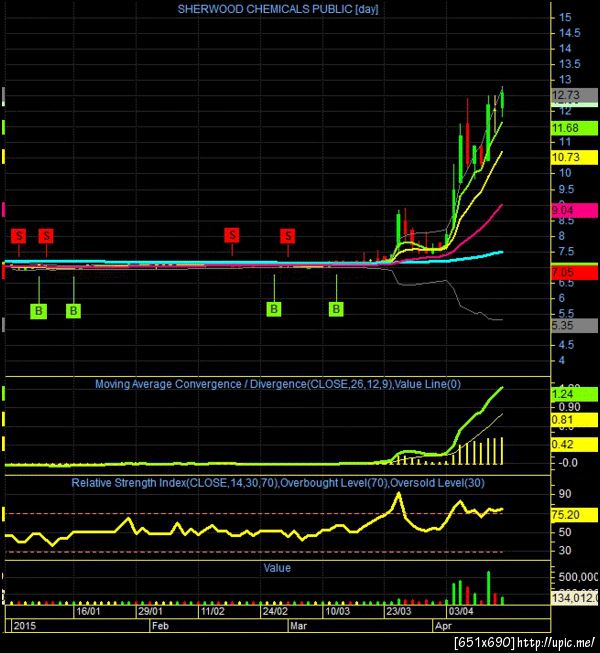The height and width of the screenshot is (653, 600).
Task: Click the leftmost green B buy marker
Action: point(39,311)
